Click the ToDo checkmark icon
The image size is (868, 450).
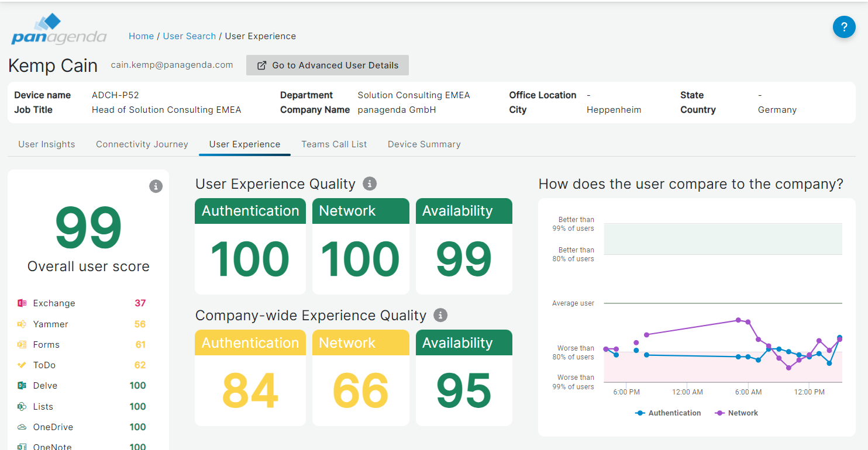[x=22, y=365]
